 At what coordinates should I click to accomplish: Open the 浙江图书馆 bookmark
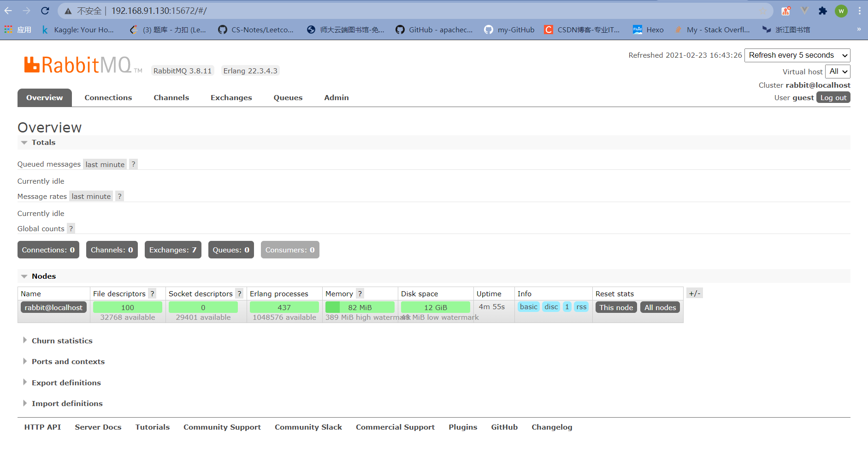point(786,30)
